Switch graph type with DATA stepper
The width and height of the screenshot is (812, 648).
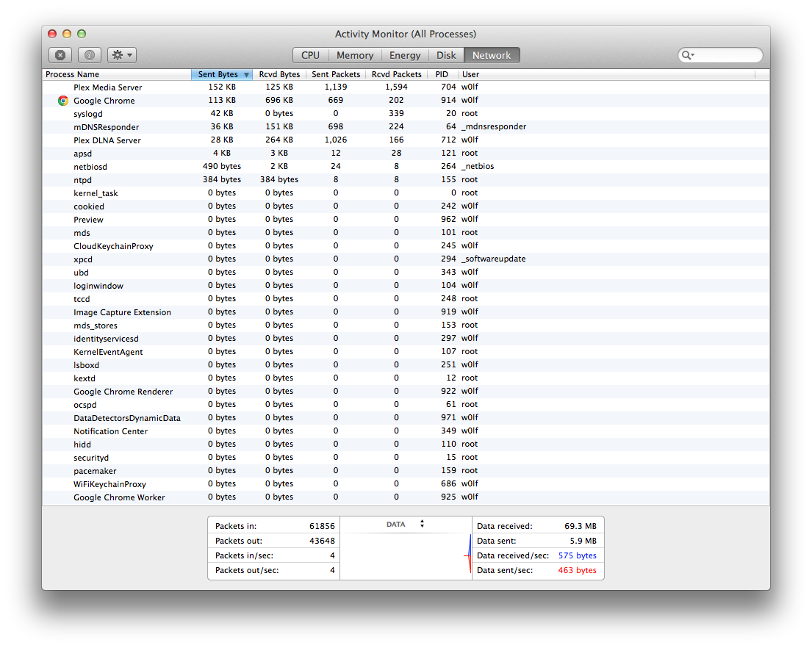422,524
